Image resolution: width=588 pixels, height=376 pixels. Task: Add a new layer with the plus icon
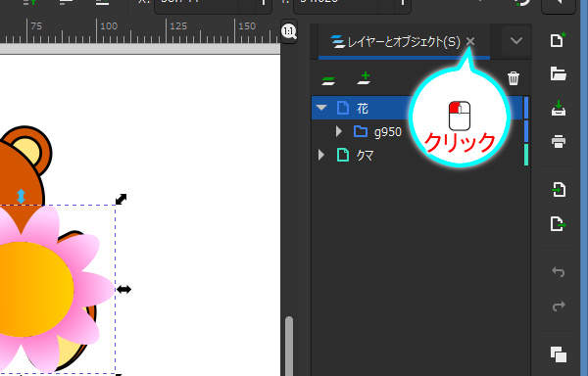[x=365, y=78]
